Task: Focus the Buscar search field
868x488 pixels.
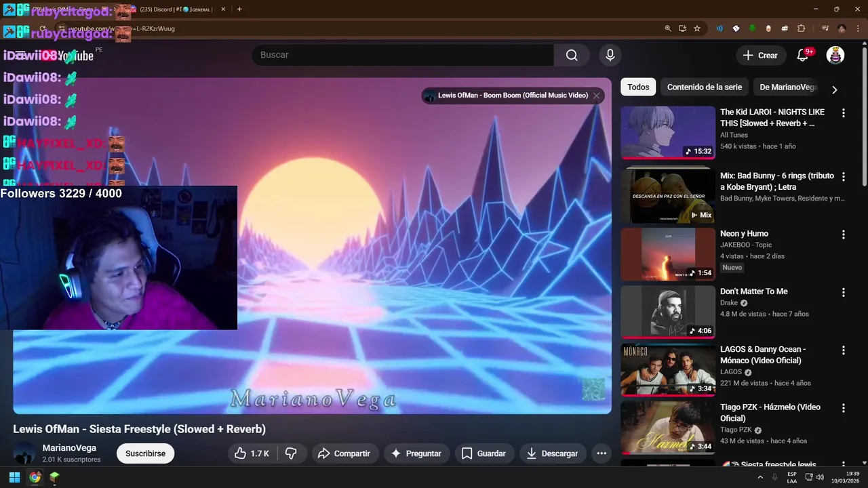Action: 403,55
